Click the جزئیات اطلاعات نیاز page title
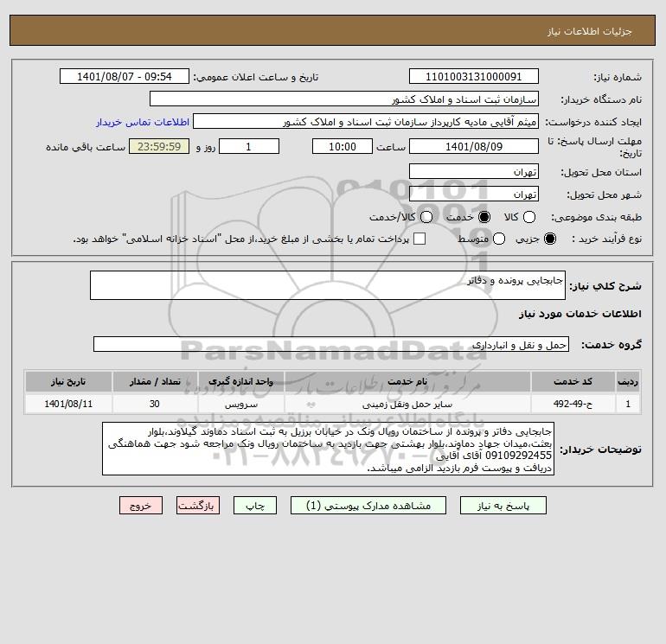This screenshot has height=644, width=666. (x=590, y=31)
